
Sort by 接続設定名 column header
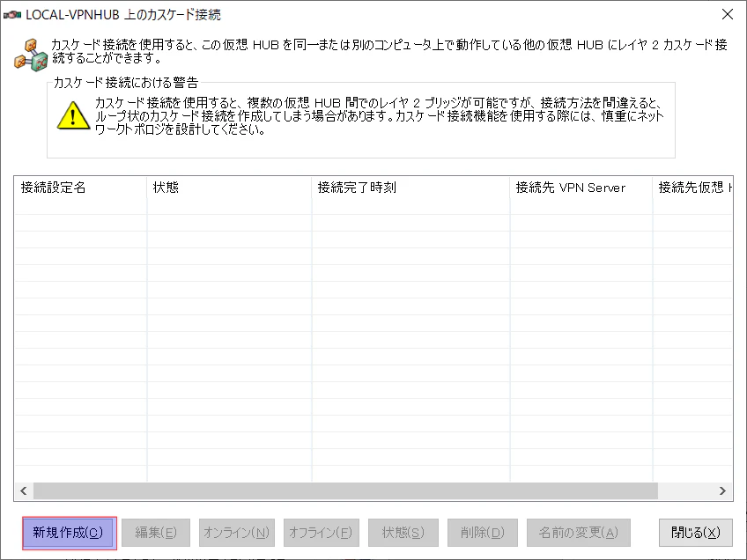pyautogui.click(x=80, y=188)
